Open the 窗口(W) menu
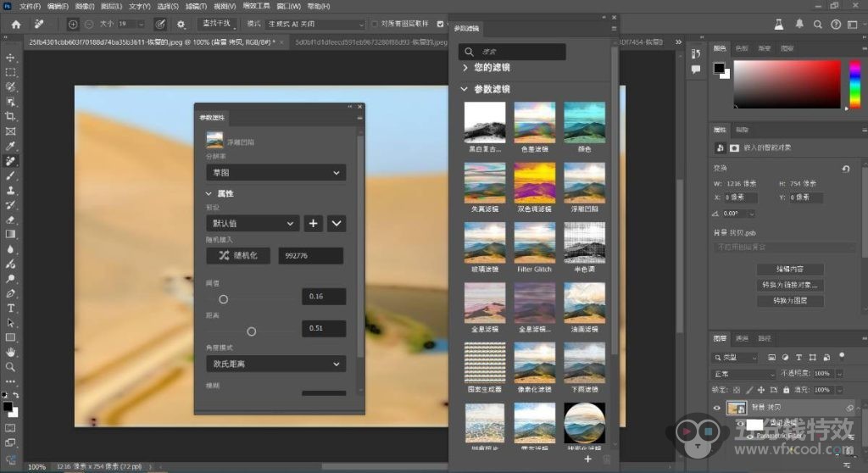 tap(288, 6)
